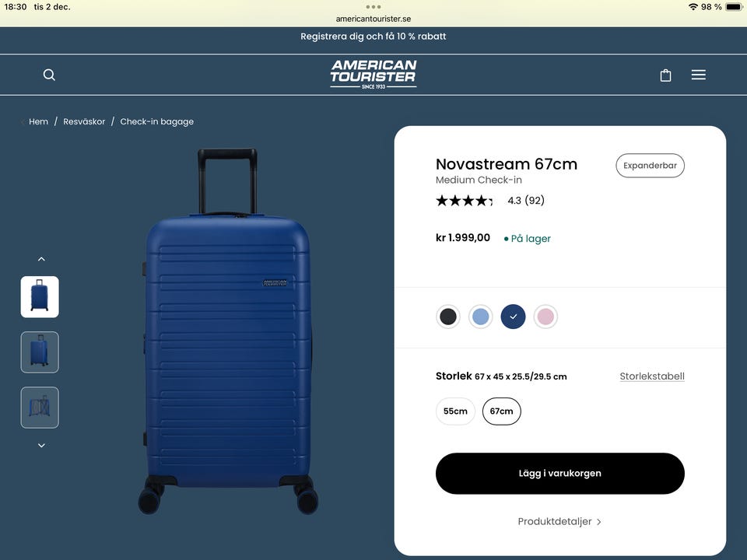Select the 55cm size option
Screen dimensions: 747x560
point(455,411)
